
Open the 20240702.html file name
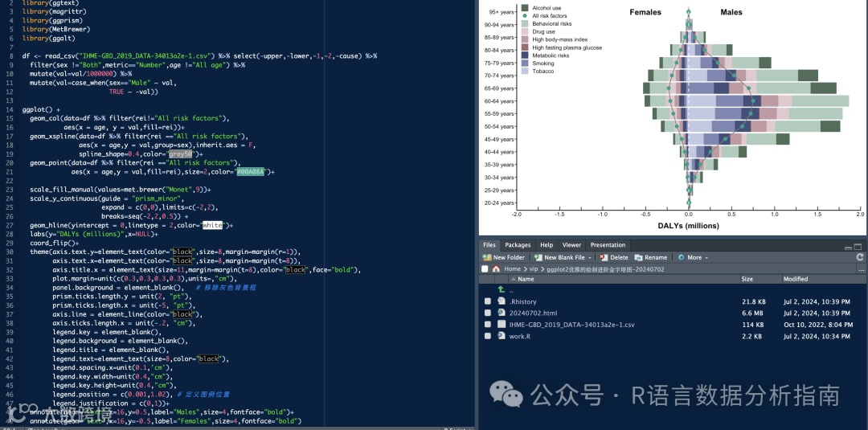[x=533, y=313]
